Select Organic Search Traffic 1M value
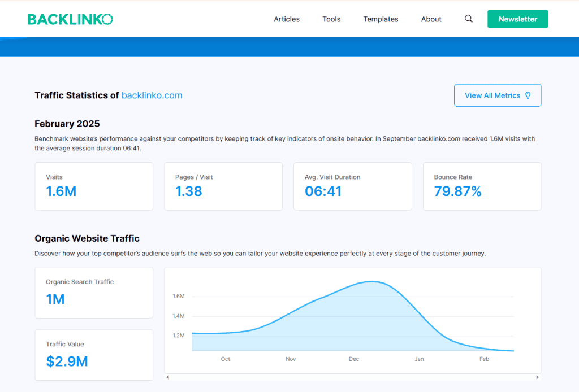Screen dimensions: 579x392 pos(55,299)
